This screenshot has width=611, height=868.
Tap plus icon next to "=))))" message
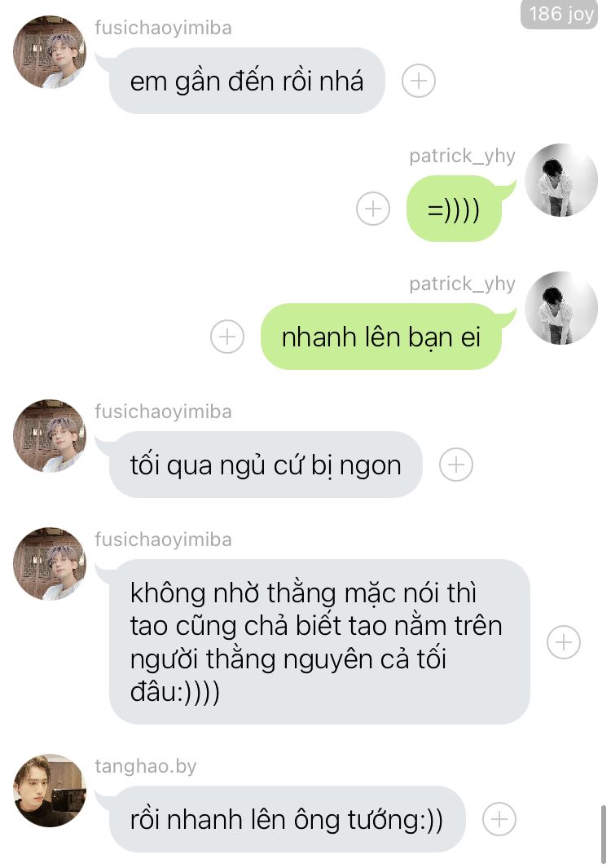373,209
